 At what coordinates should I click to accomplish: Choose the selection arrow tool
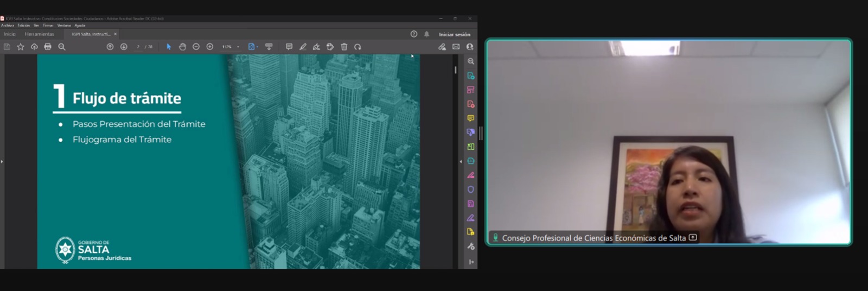click(x=169, y=47)
